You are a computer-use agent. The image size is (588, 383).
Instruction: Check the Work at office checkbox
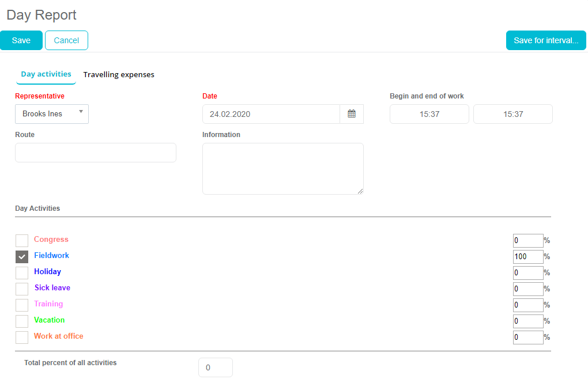[x=22, y=338]
